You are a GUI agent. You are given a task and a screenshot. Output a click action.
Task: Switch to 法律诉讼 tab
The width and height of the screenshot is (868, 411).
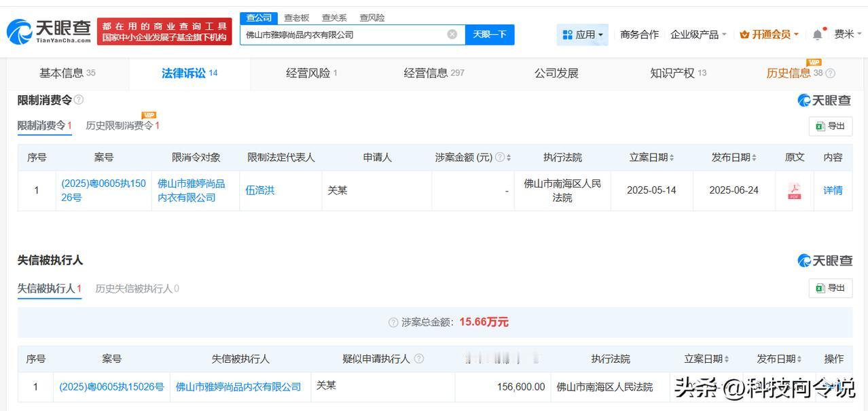pos(189,73)
